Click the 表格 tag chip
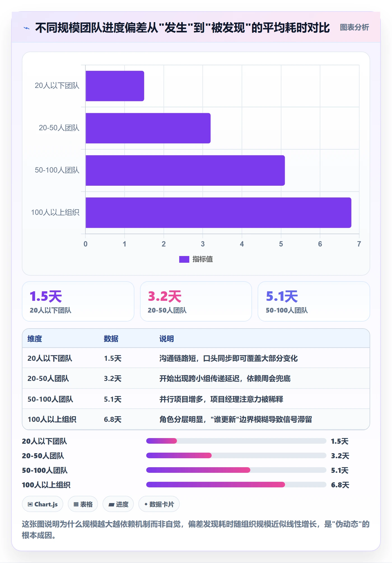Screen dimensions: 392x563 pos(83,504)
